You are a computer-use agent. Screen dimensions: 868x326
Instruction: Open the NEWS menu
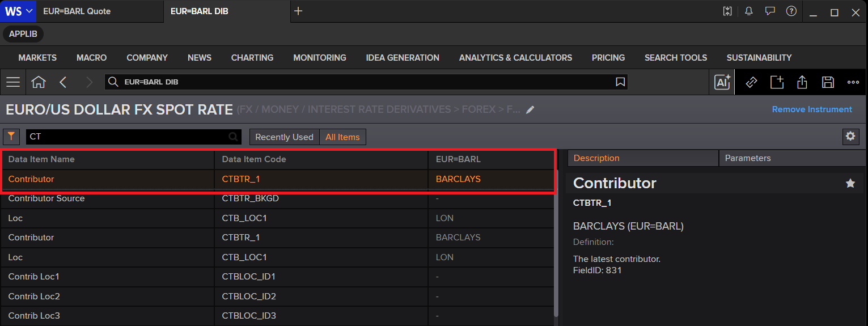(x=200, y=58)
